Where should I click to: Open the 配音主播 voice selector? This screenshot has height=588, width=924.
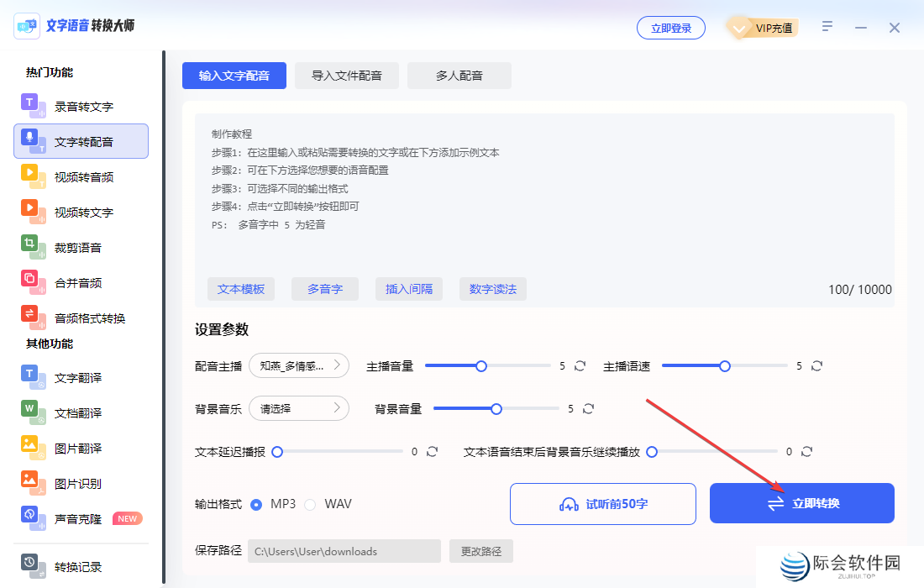tap(299, 365)
